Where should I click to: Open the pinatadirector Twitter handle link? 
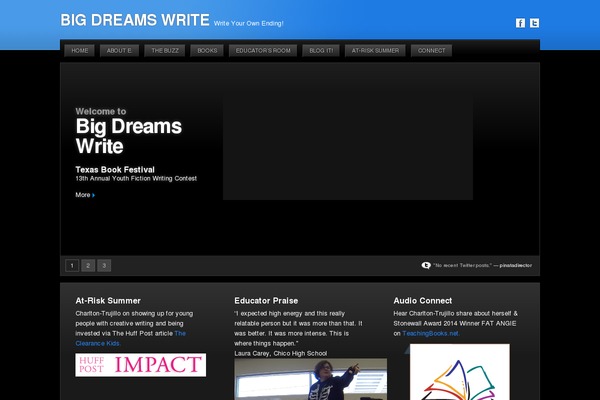click(x=515, y=265)
